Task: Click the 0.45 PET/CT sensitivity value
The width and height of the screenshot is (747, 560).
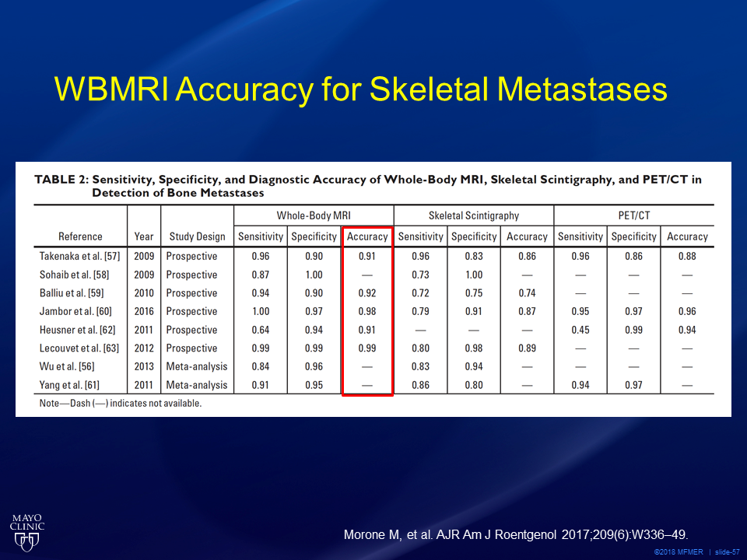Action: pyautogui.click(x=580, y=330)
